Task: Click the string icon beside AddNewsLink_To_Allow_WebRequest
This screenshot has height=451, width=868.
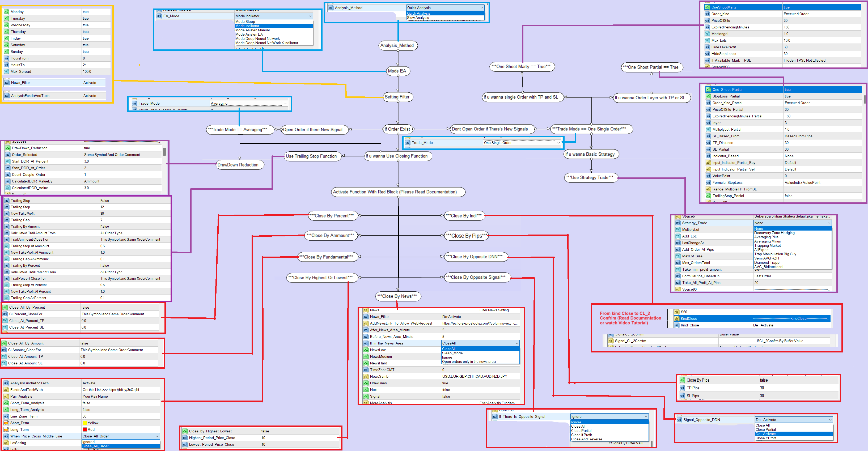Action: pyautogui.click(x=366, y=323)
